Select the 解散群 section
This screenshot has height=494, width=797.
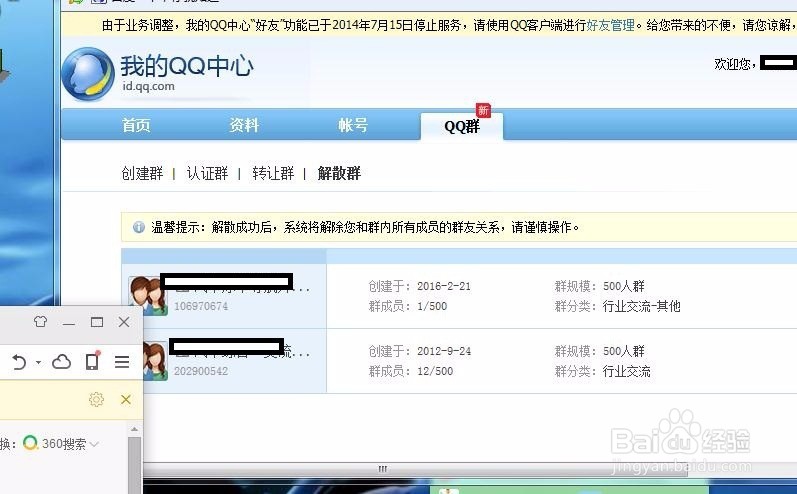(x=339, y=173)
